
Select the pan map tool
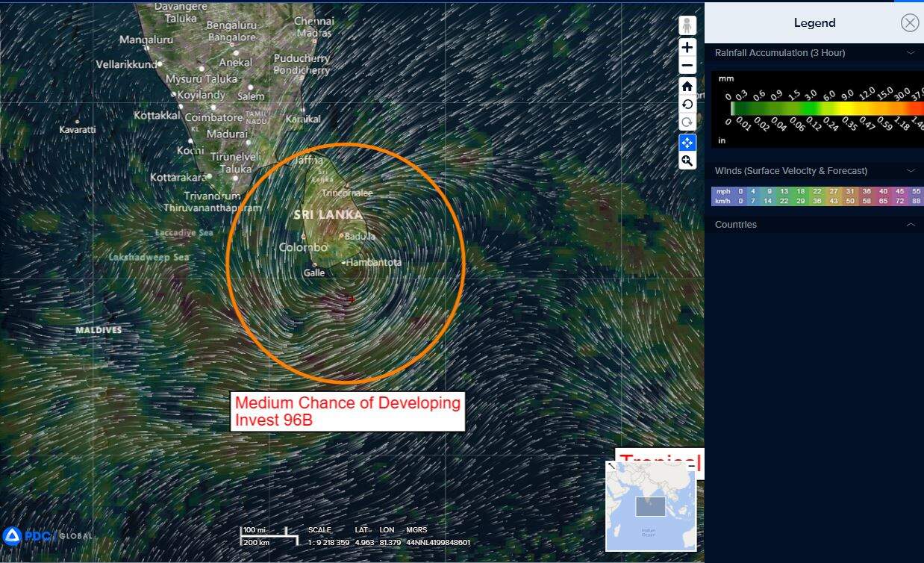pyautogui.click(x=687, y=142)
